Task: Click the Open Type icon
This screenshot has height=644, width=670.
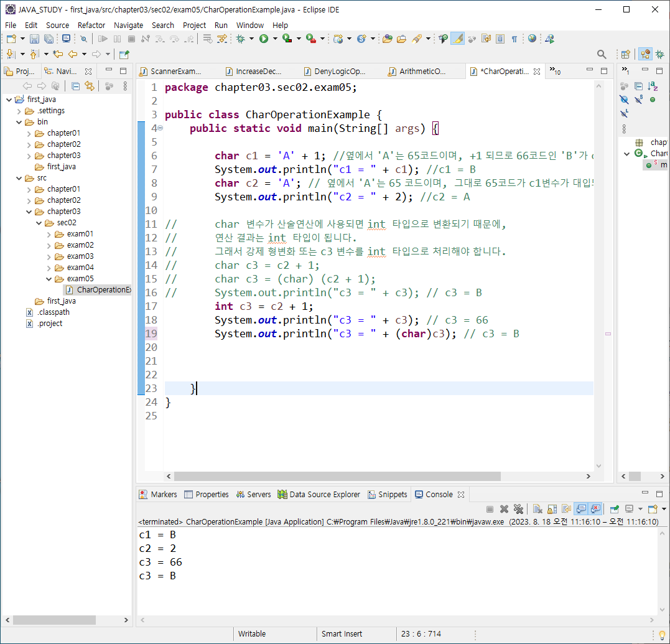Action: point(388,39)
